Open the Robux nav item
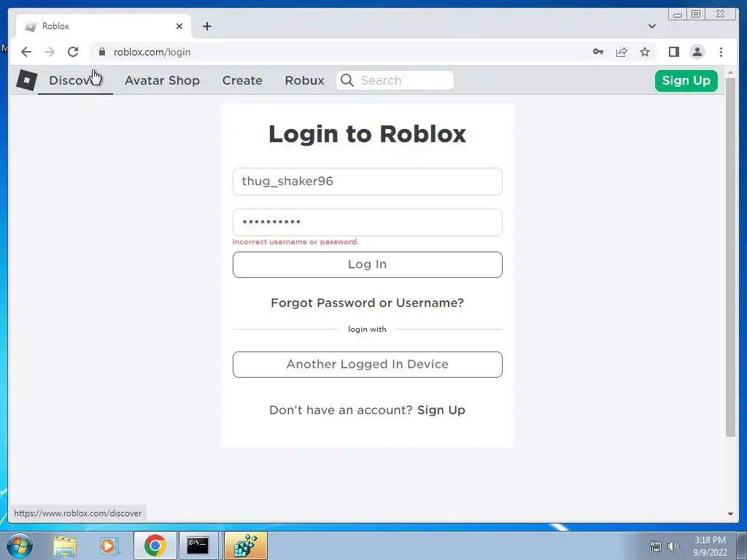The height and width of the screenshot is (560, 747). (304, 80)
